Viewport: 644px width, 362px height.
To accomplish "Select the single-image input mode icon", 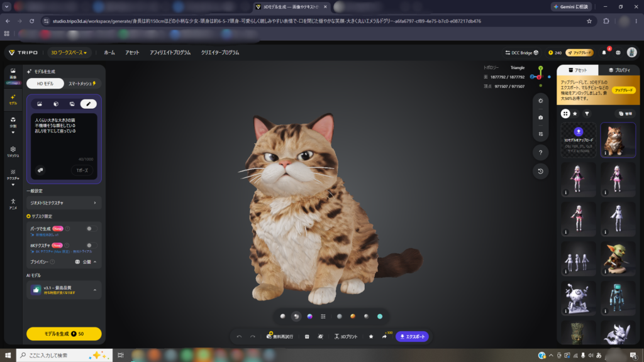I will coord(40,104).
